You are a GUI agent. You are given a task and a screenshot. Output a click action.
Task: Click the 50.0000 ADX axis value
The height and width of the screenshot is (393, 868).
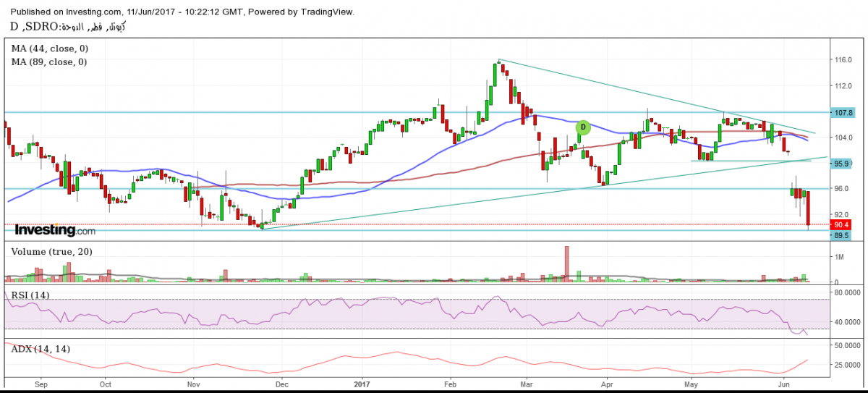(847, 347)
